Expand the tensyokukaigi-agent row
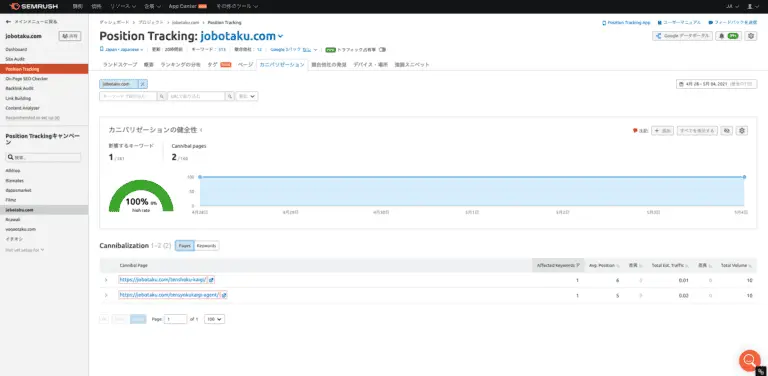The image size is (768, 376). tap(106, 295)
